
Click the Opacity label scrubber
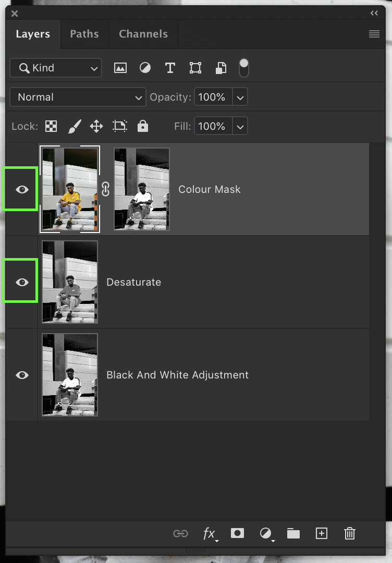(170, 97)
